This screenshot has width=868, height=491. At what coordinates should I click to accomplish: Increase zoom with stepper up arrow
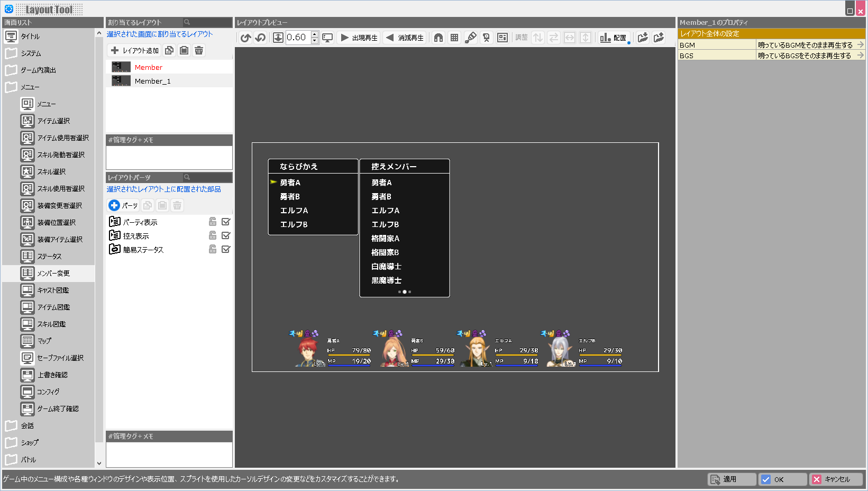point(315,34)
